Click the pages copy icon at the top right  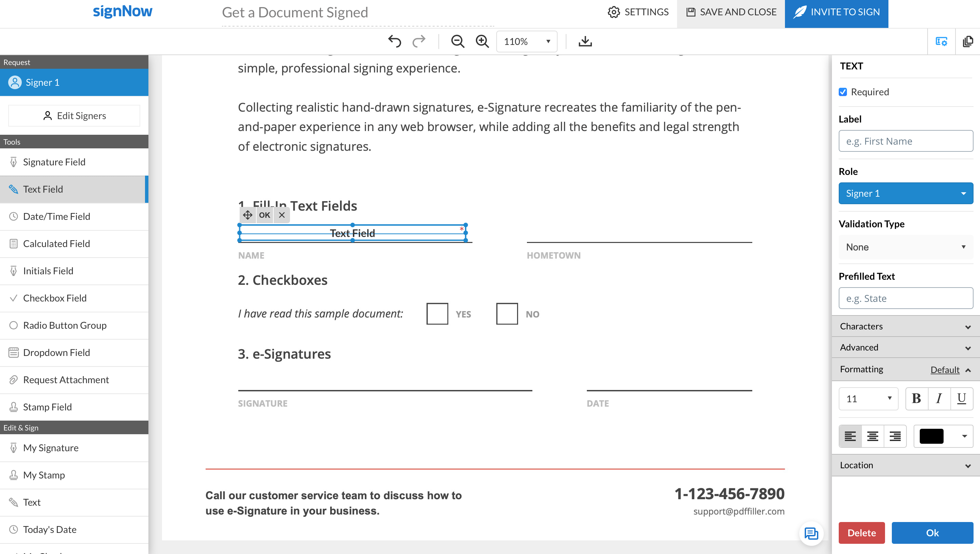click(967, 41)
